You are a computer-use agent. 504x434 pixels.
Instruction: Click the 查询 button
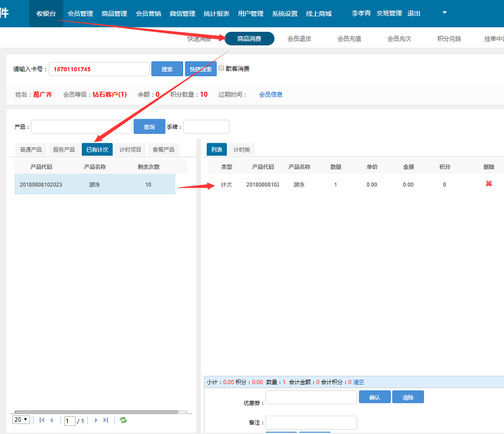tap(149, 127)
